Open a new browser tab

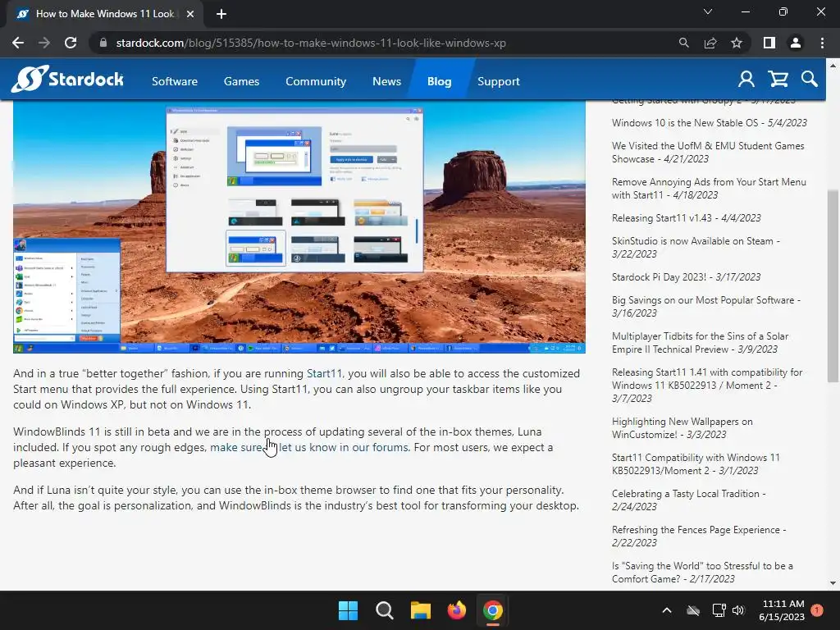click(221, 14)
